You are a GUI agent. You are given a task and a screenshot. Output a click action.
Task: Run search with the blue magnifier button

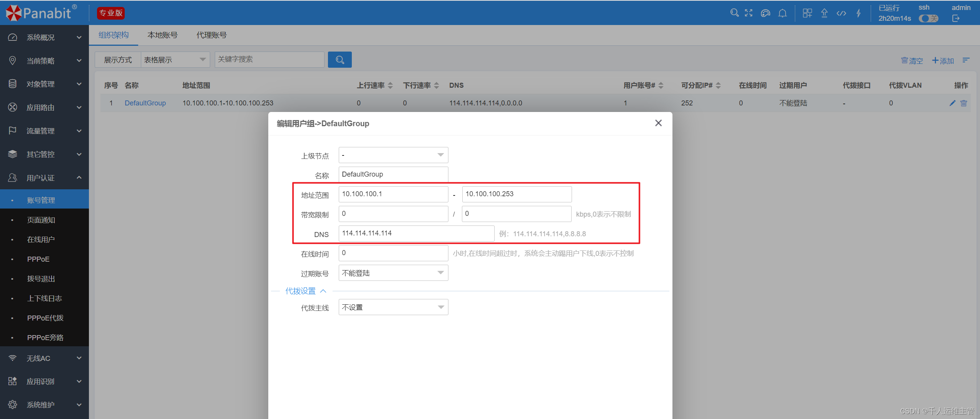(x=339, y=60)
